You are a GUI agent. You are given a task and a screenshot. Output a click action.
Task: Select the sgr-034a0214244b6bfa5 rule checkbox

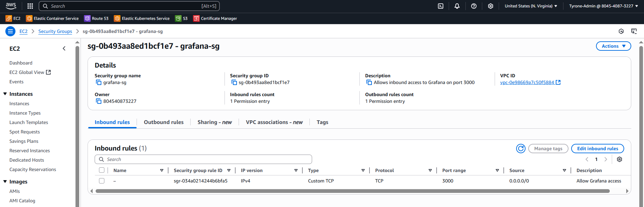coord(102,181)
